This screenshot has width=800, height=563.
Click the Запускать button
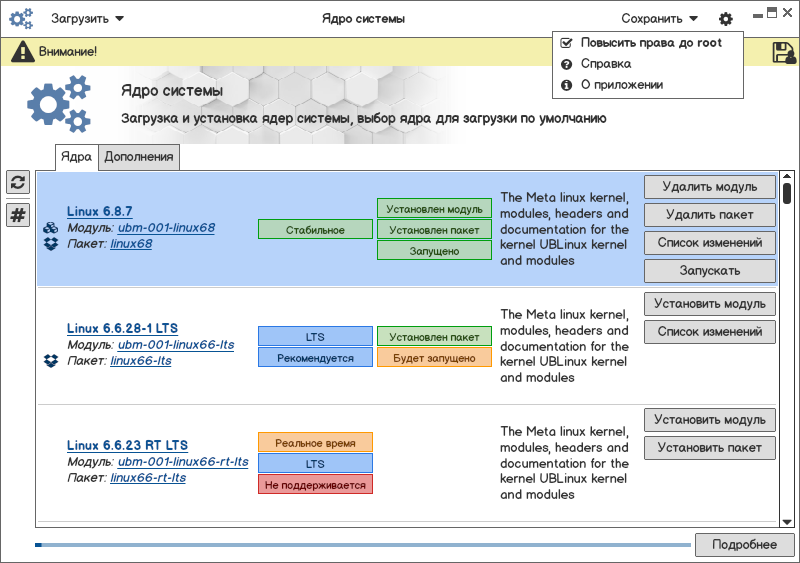pos(710,271)
